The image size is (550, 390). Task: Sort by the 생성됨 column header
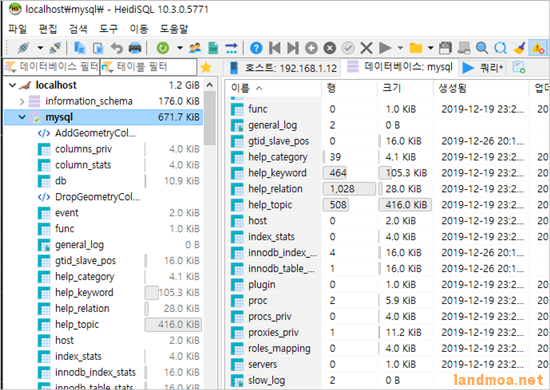[481, 88]
